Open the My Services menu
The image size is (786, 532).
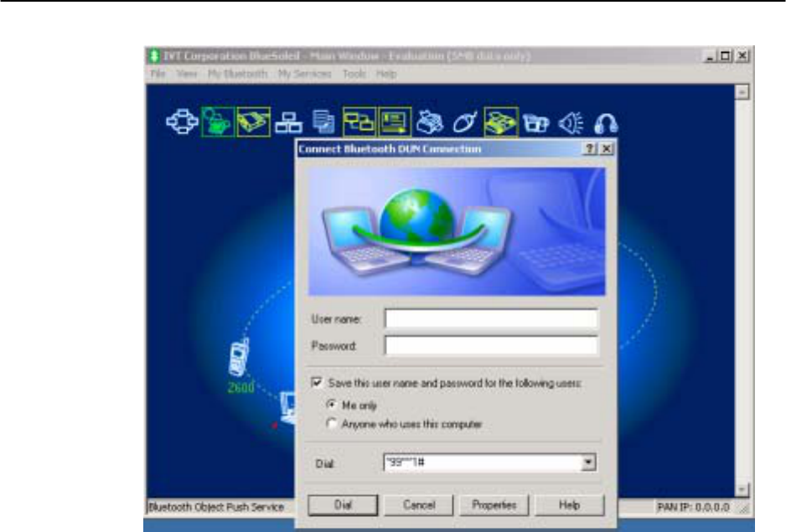[x=305, y=75]
